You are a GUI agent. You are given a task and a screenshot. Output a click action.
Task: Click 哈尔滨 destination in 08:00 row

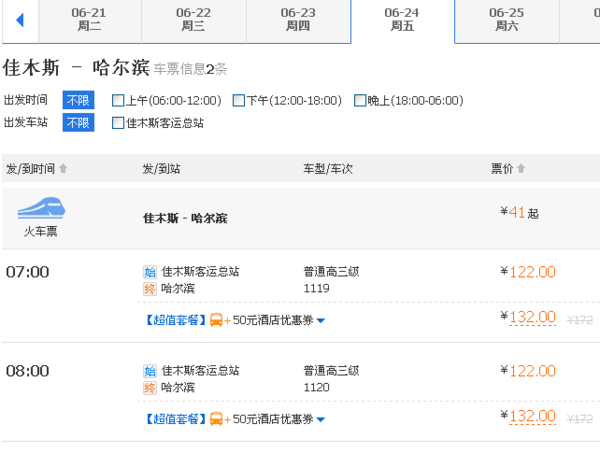point(178,387)
